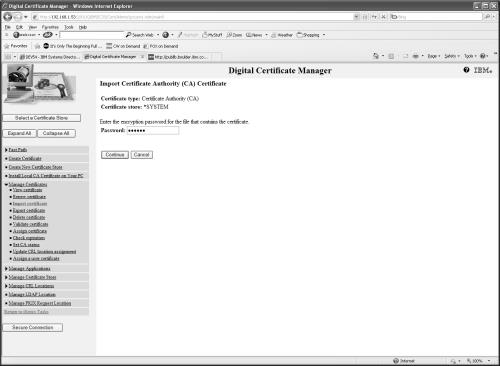Click the Weather toolbar button
500x366 pixels.
[282, 35]
